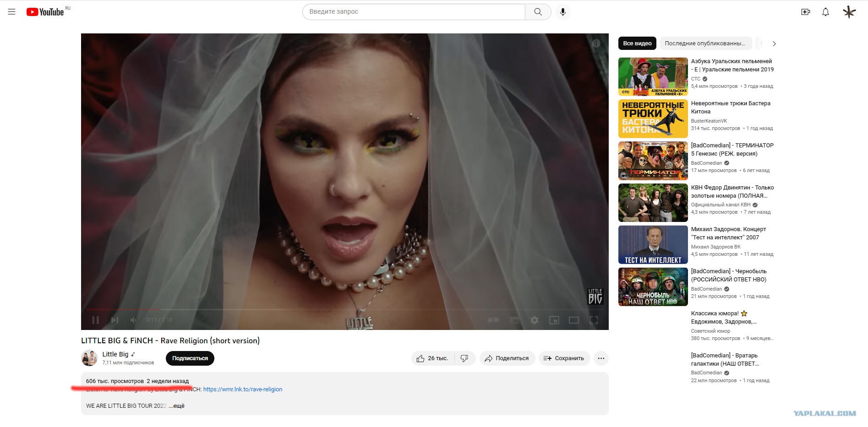Open КВН Федор Двинятин video title
868x427 pixels.
click(732, 192)
